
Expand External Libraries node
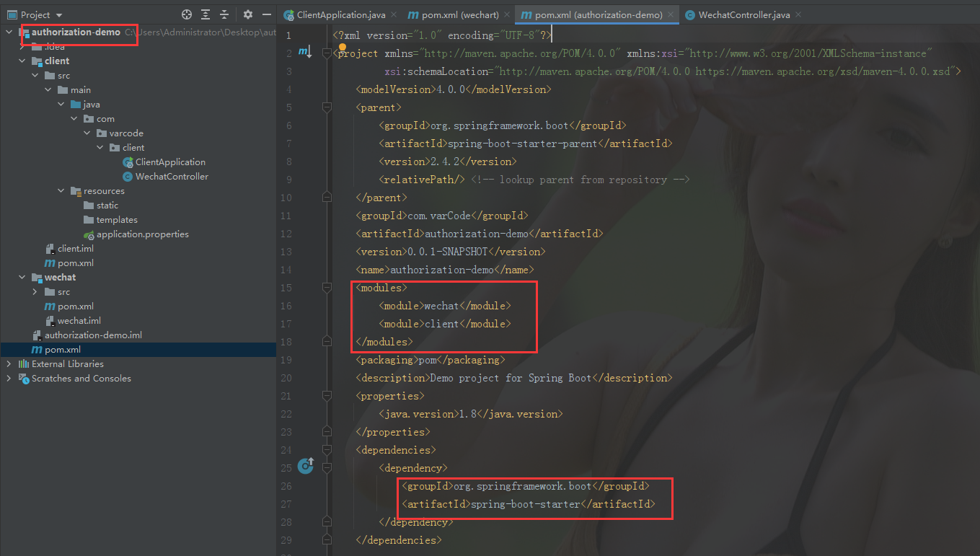point(9,364)
